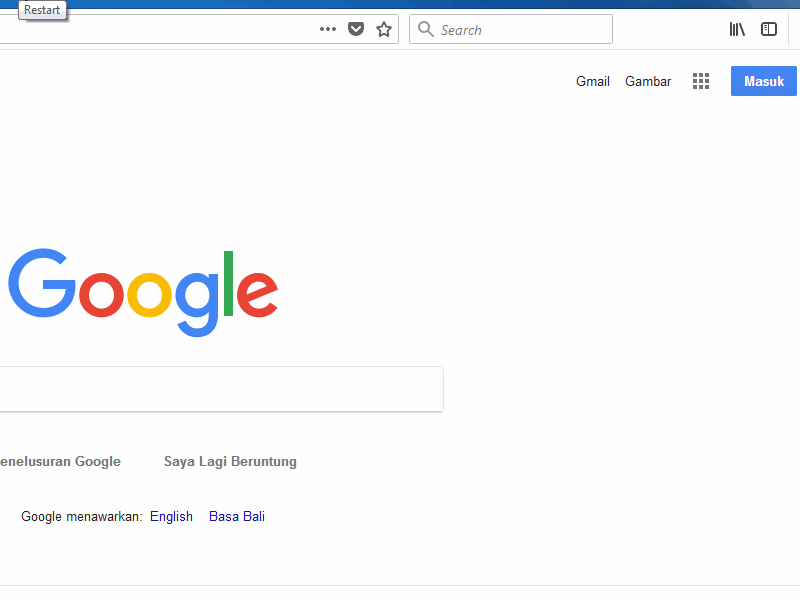Click the blue Masuk button

click(764, 81)
